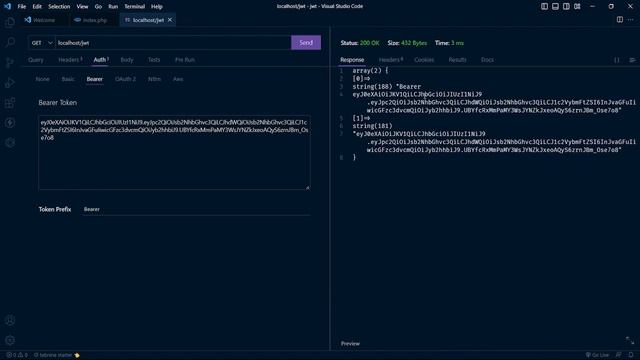Viewport: 640px width, 360px height.
Task: Open the Help menu
Action: pos(156,7)
